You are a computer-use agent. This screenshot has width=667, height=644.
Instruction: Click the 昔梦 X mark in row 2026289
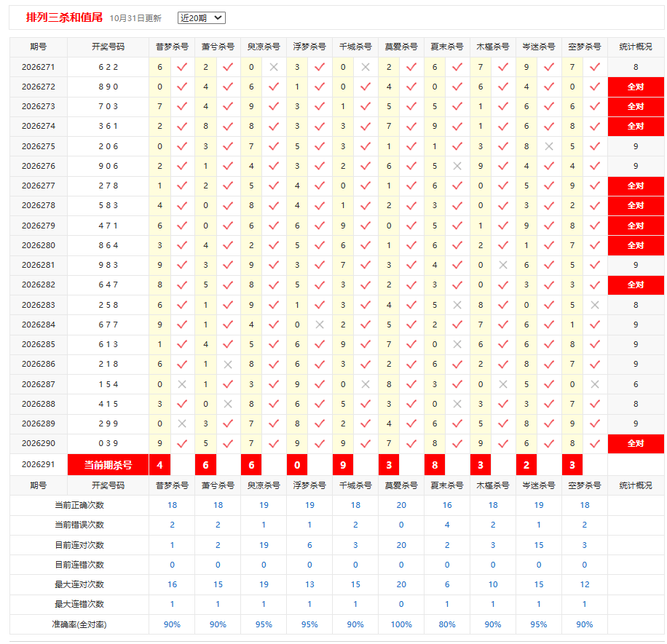pos(182,424)
